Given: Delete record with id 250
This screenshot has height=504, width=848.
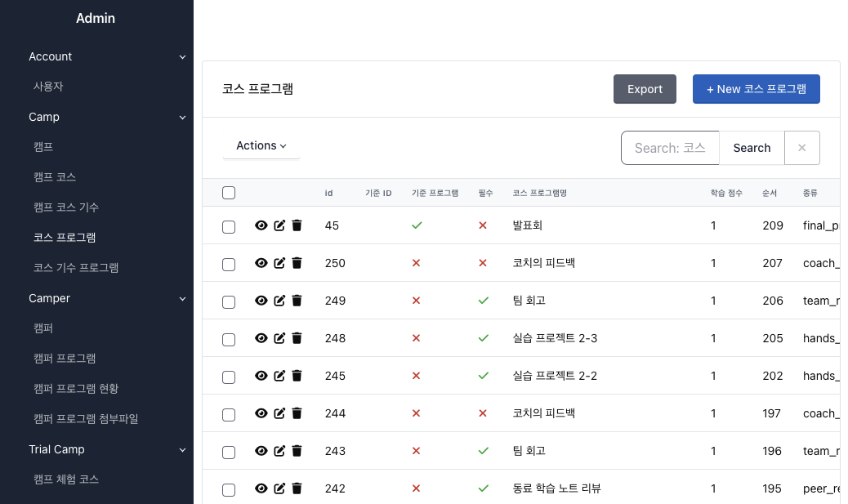Looking at the screenshot, I should 297,263.
